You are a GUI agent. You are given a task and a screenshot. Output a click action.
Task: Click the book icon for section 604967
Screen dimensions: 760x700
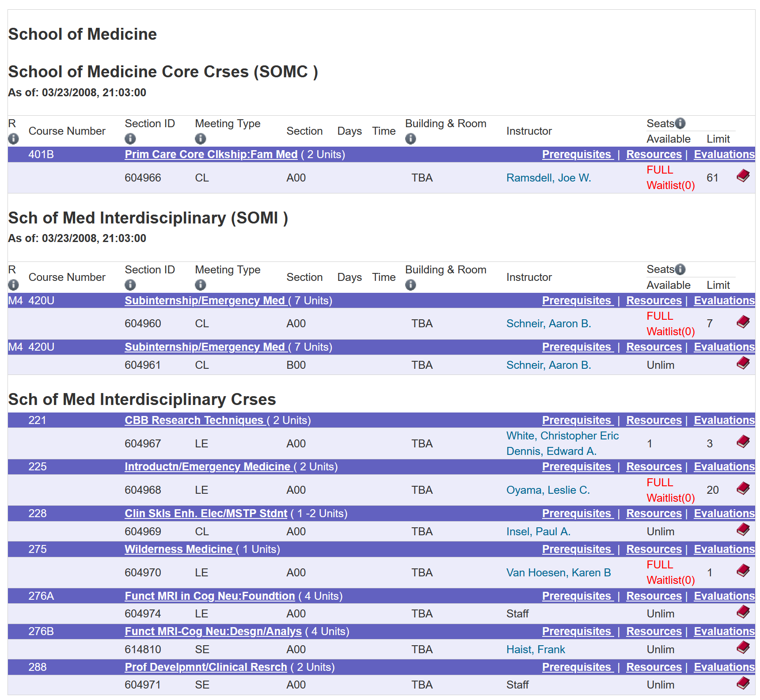(743, 442)
